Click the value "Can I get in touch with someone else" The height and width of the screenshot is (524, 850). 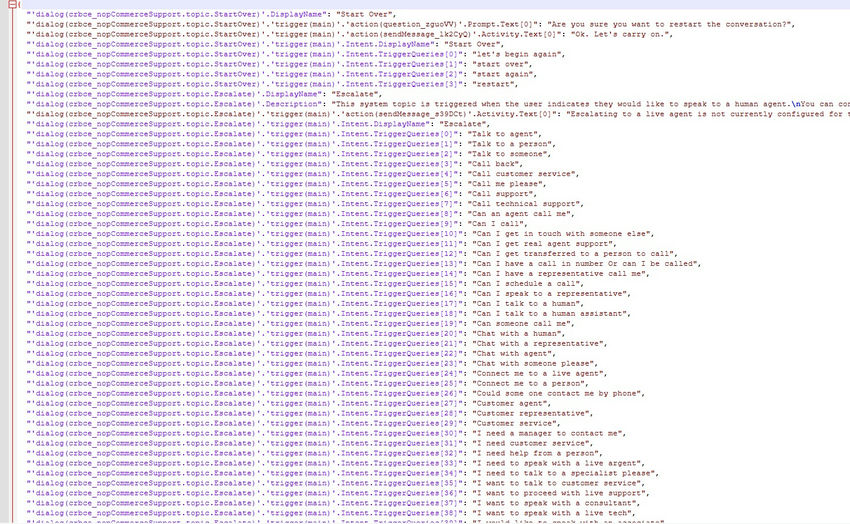click(x=563, y=234)
